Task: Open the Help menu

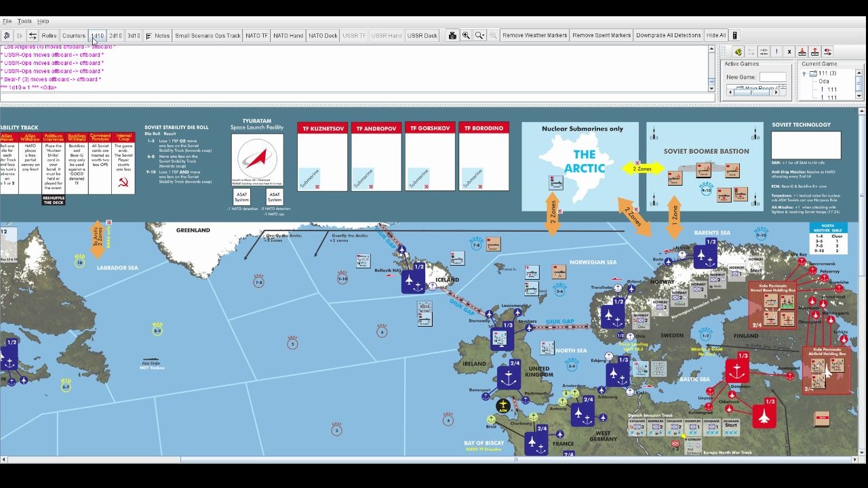Action: (x=43, y=21)
